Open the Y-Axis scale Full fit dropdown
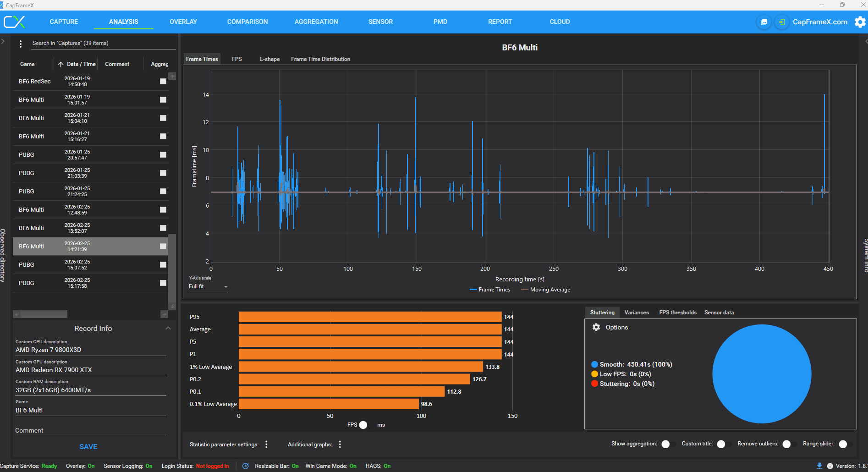This screenshot has height=472, width=868. pyautogui.click(x=208, y=286)
